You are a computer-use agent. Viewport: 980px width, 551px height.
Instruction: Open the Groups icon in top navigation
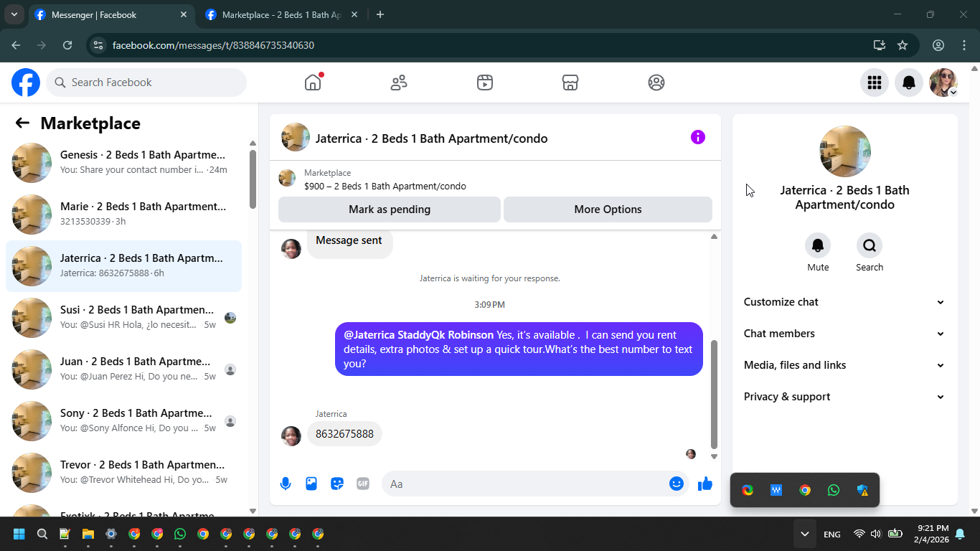(656, 83)
